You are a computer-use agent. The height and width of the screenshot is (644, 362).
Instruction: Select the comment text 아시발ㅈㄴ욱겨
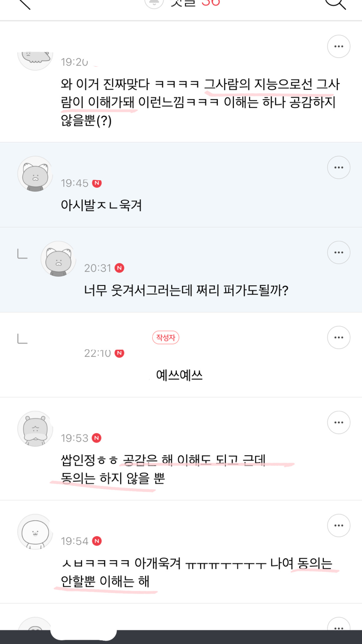tap(101, 205)
